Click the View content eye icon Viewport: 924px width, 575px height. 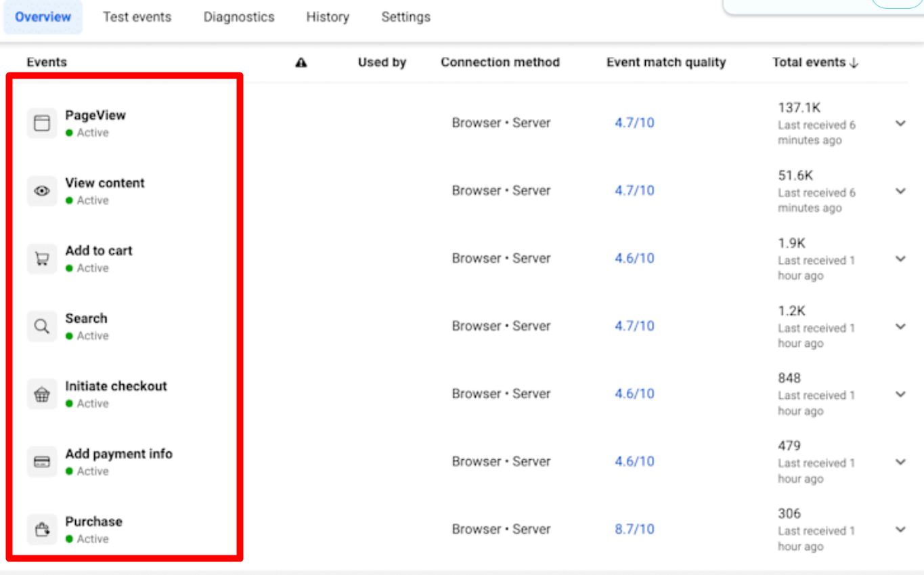pyautogui.click(x=42, y=191)
